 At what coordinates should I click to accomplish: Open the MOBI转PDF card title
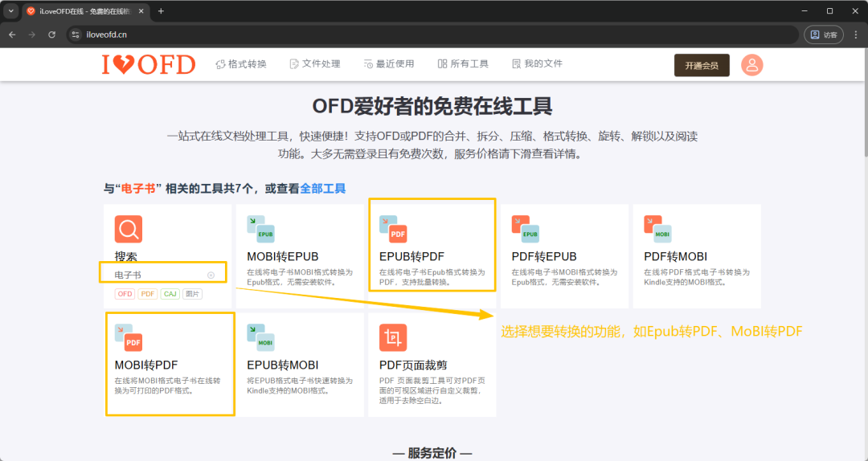point(146,365)
